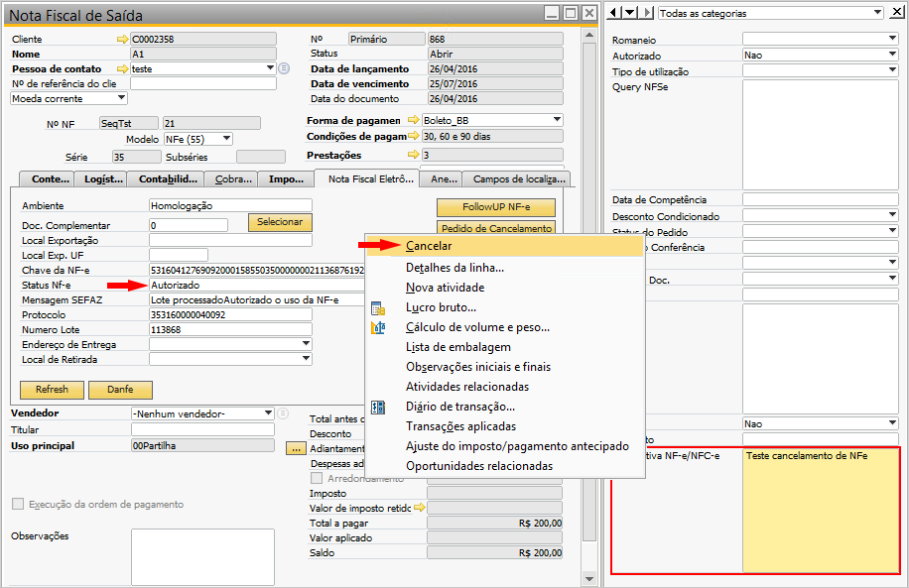Screen dimensions: 909x588
Task: Click the Refresh button
Action: tap(52, 390)
